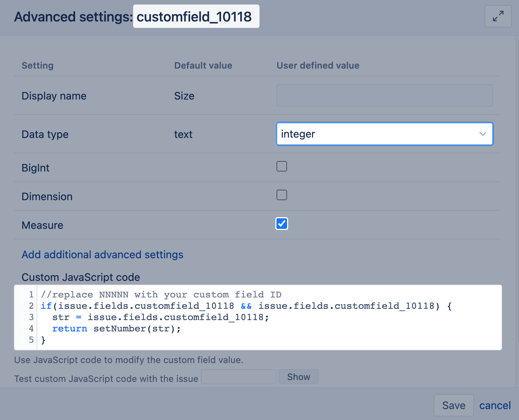Click the User defined value column header

tap(318, 65)
